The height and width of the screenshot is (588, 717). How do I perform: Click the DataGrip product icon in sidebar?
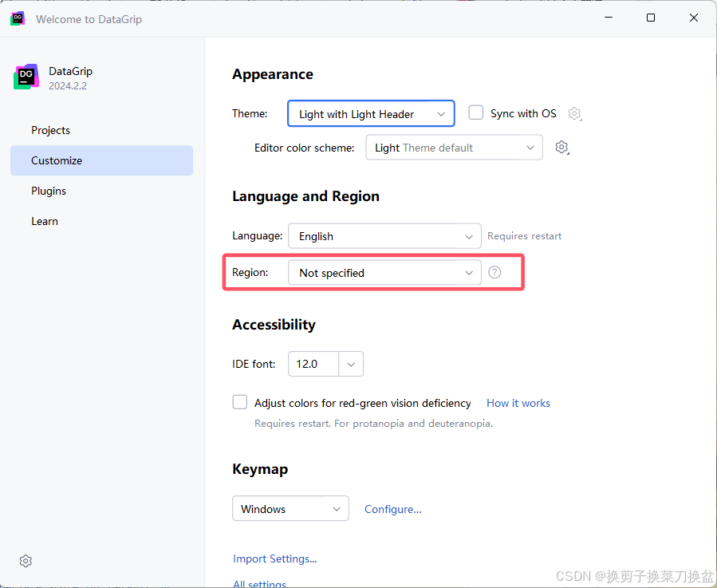tap(26, 77)
